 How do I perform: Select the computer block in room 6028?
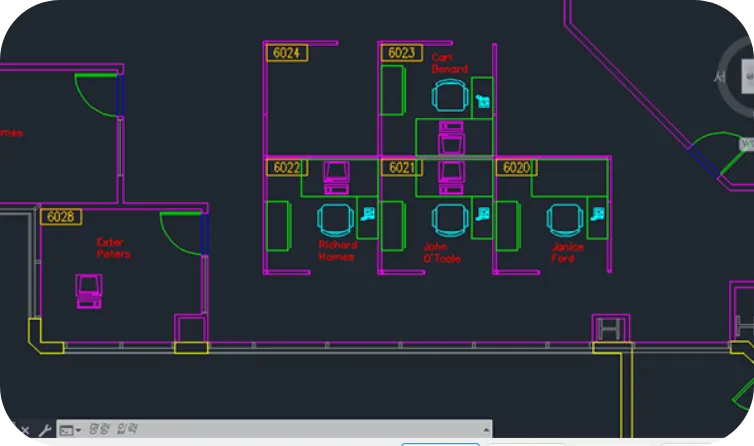[x=88, y=291]
